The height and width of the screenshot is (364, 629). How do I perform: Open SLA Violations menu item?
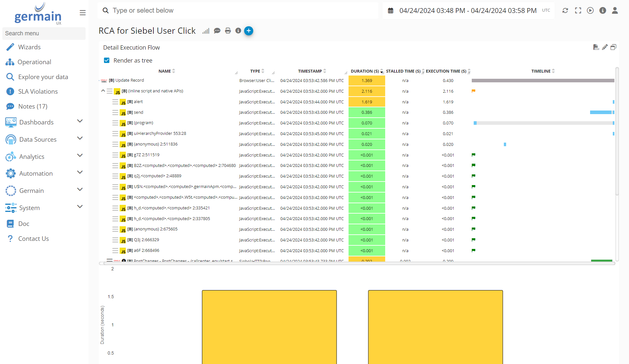(38, 91)
